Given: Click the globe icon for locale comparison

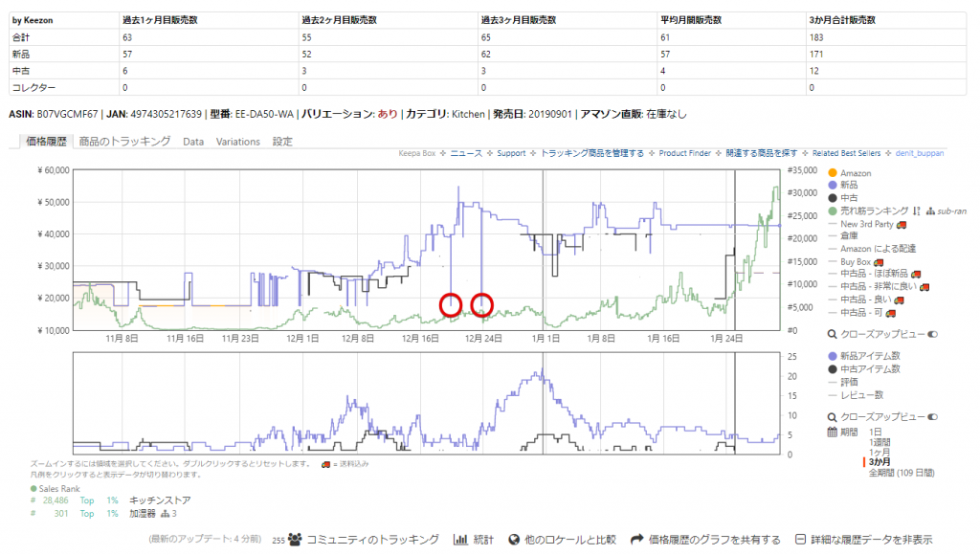Looking at the screenshot, I should coord(514,540).
